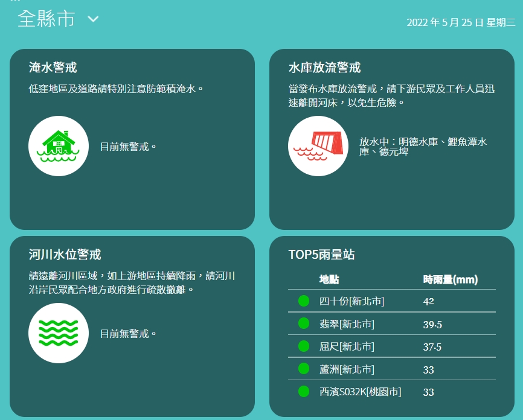Click 目前無警戒 status in 河川水位警戒 card
The width and height of the screenshot is (523, 420).
(129, 333)
